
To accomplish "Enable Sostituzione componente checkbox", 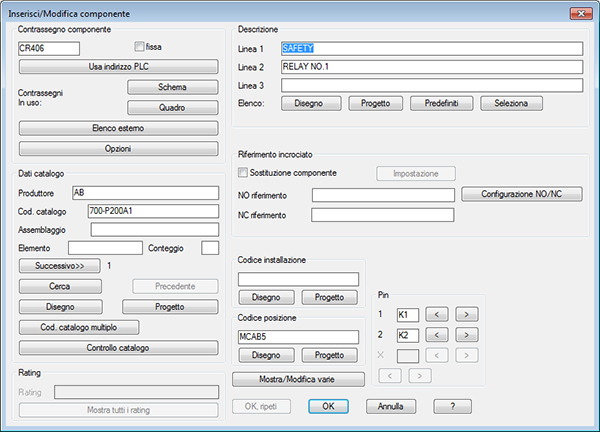I will [243, 173].
